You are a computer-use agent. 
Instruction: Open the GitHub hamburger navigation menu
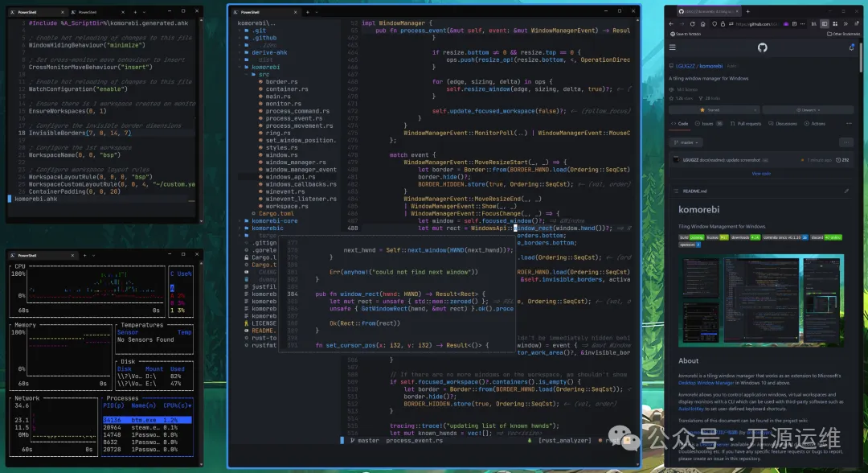674,47
